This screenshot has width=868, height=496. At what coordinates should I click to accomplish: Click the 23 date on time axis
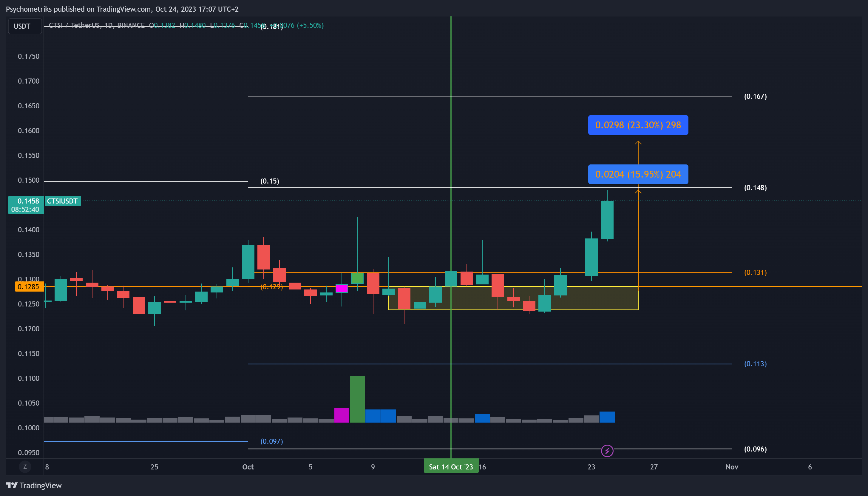pyautogui.click(x=591, y=467)
